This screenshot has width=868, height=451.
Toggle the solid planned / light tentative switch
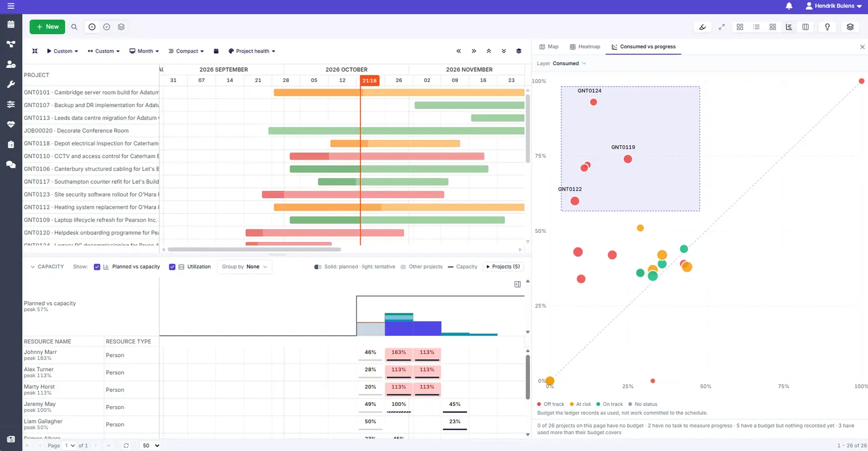318,267
